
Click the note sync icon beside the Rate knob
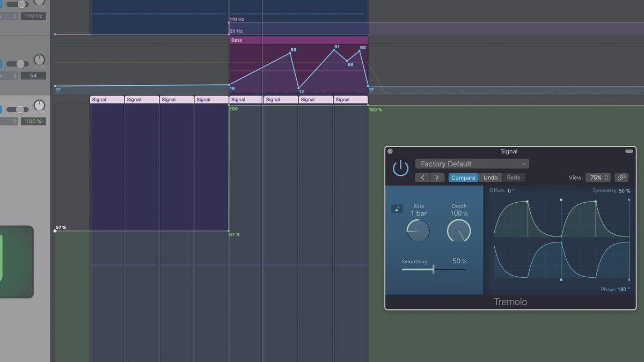(x=397, y=208)
